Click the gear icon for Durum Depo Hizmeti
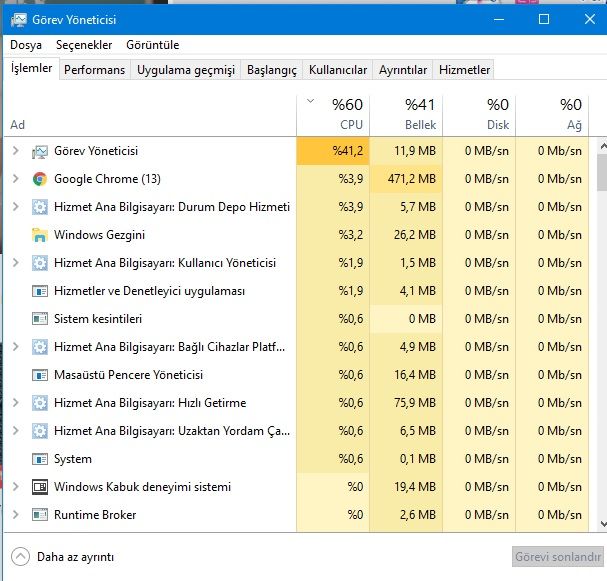 (x=40, y=207)
